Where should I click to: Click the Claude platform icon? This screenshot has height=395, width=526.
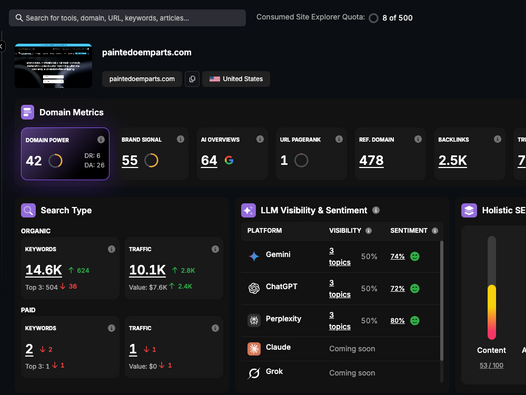pyautogui.click(x=254, y=349)
